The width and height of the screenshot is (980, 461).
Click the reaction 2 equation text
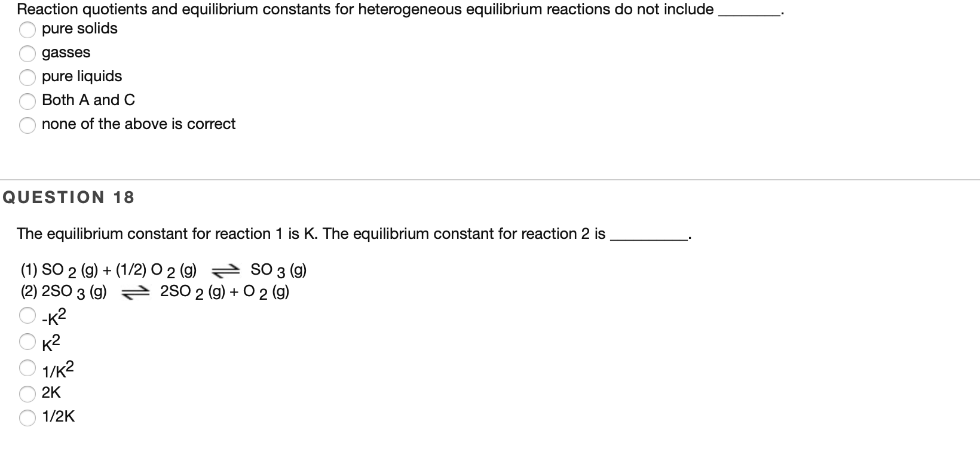click(154, 292)
